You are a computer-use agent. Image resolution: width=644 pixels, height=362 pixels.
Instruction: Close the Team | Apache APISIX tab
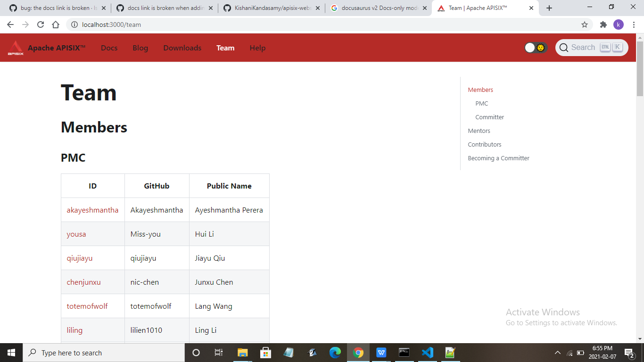pos(531,8)
